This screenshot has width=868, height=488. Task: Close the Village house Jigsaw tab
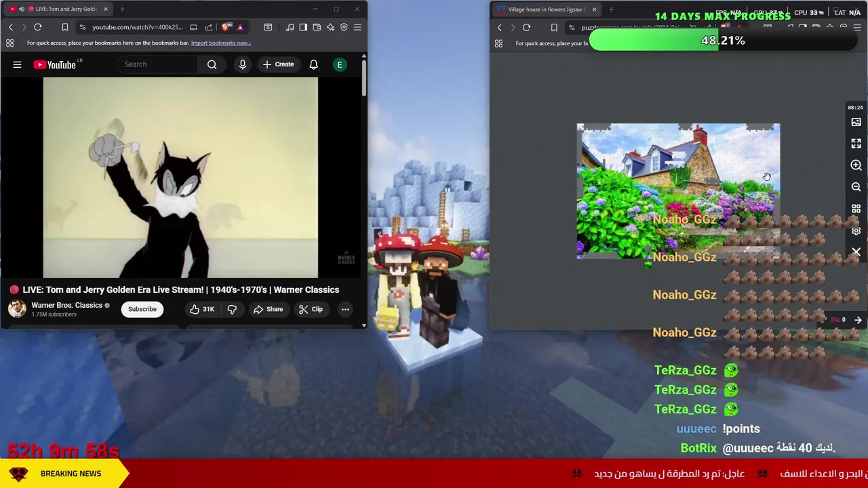[594, 9]
